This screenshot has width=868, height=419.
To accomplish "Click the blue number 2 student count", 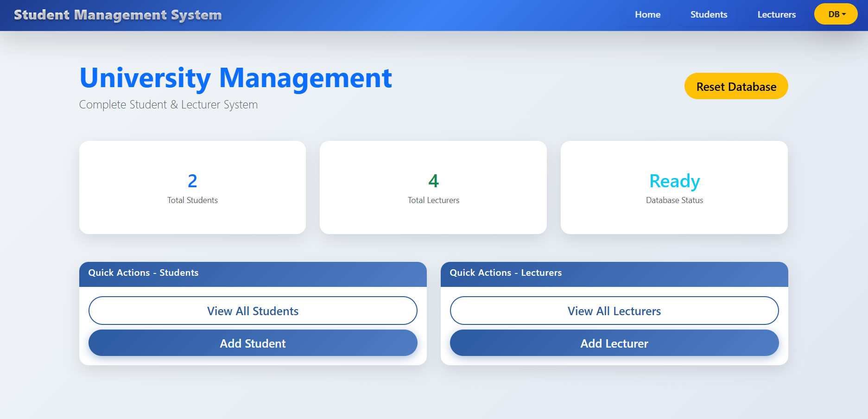I will point(192,181).
